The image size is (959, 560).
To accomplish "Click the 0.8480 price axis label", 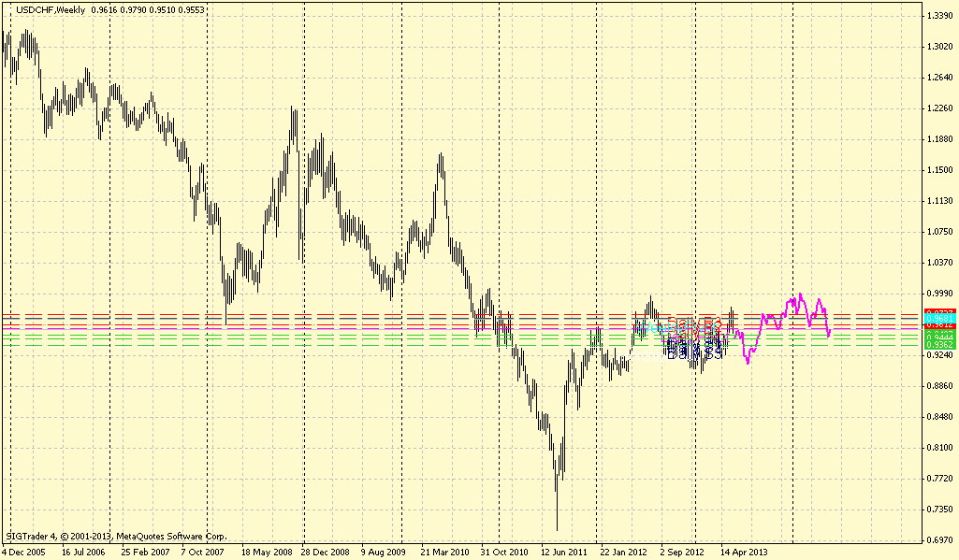I will [x=940, y=416].
